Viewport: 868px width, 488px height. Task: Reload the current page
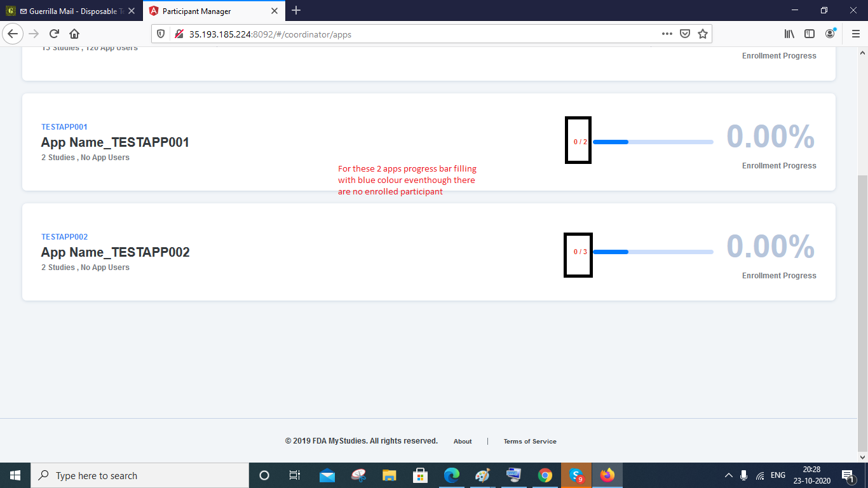coord(55,34)
